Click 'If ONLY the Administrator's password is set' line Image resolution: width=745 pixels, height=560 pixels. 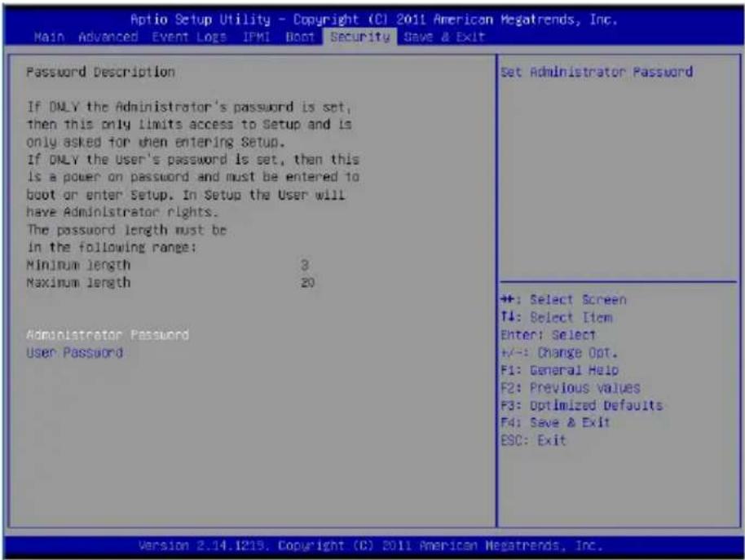pyautogui.click(x=189, y=107)
